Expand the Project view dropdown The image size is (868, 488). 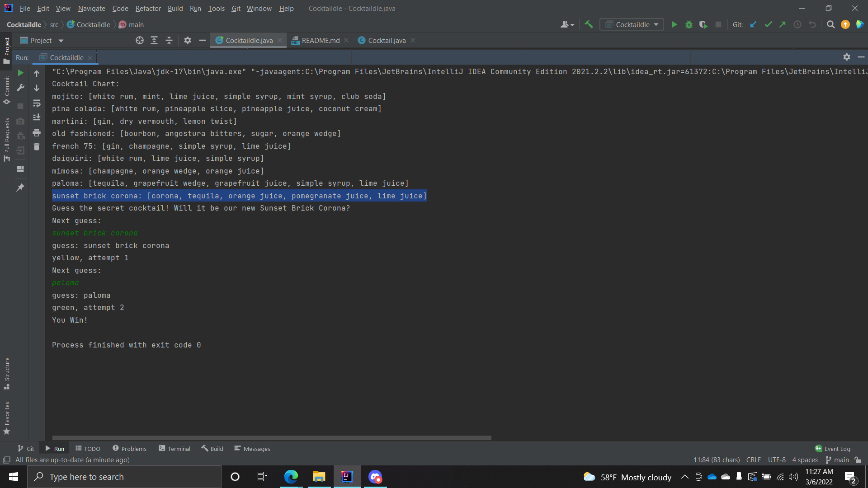[61, 41]
